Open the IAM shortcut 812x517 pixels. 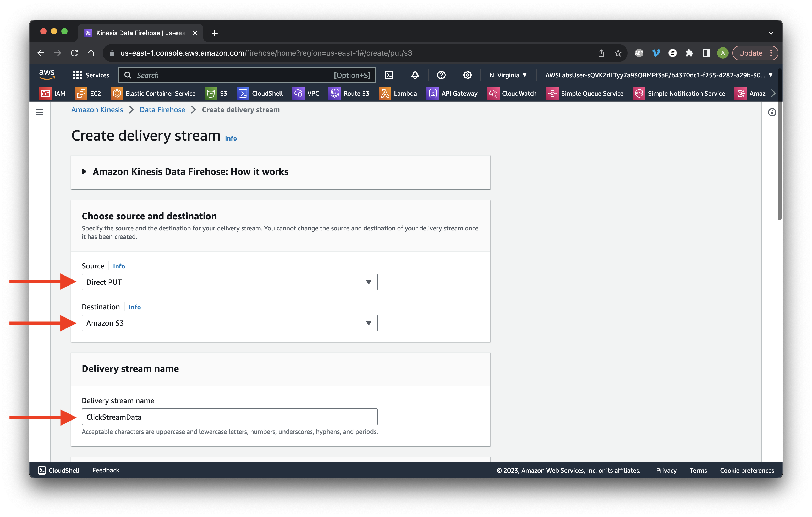coord(53,94)
